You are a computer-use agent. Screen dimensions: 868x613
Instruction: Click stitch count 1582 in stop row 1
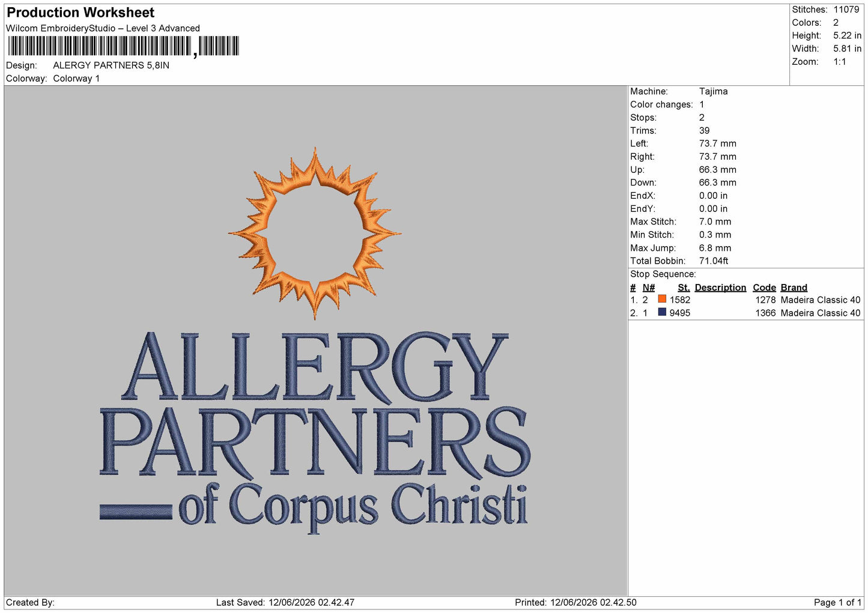(x=680, y=300)
